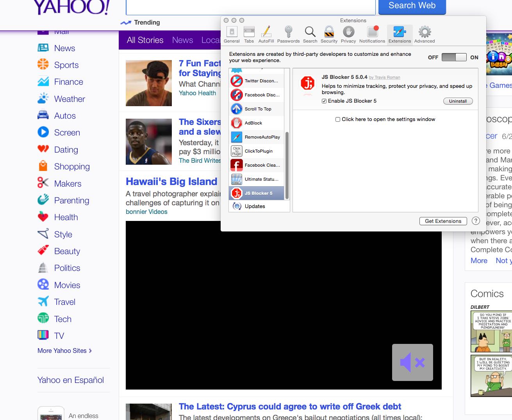
Task: Select Facebook Disconnect extension in list
Action: coord(257,95)
